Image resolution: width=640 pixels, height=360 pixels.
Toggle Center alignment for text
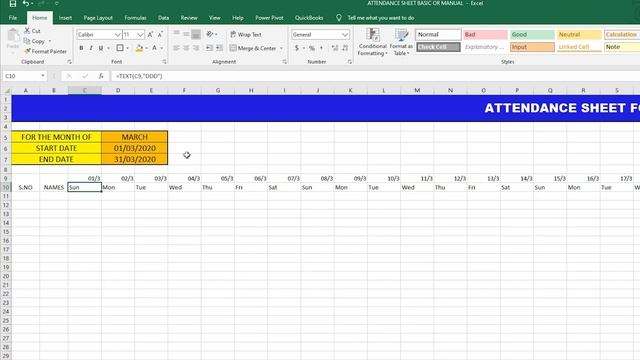click(186, 48)
